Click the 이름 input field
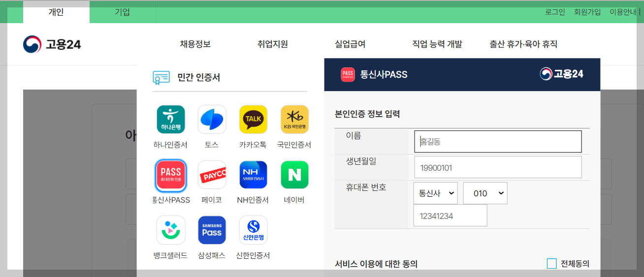The image size is (644, 277). 498,142
